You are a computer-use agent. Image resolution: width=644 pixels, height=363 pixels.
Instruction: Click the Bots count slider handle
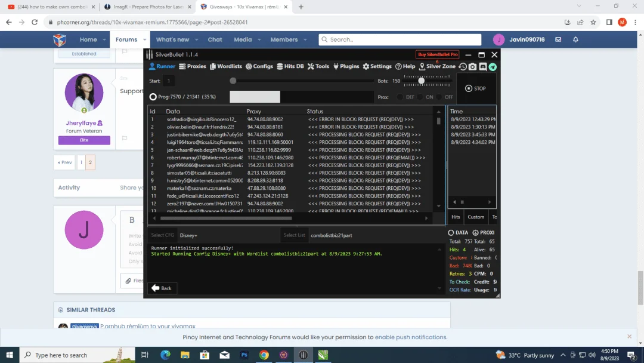pos(422,81)
